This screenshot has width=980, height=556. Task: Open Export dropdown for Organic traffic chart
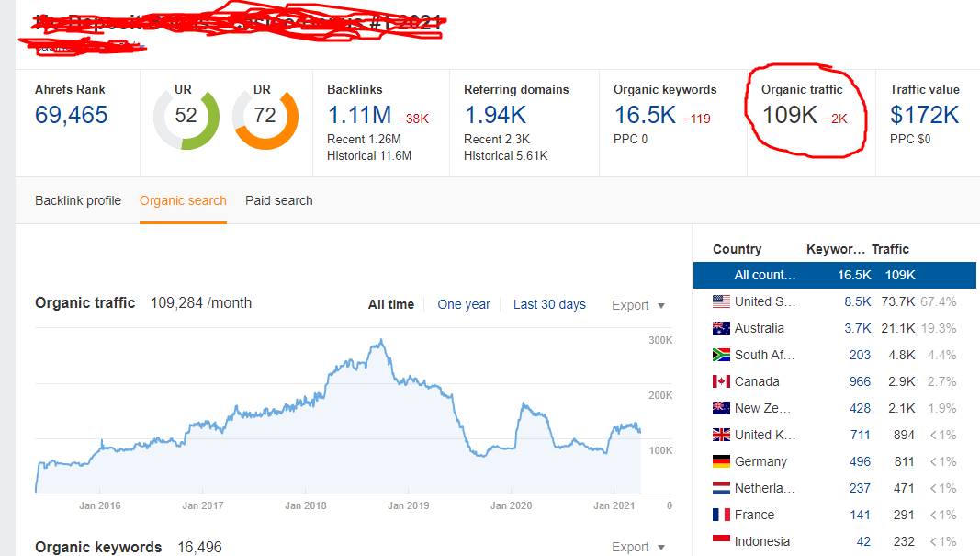click(638, 305)
